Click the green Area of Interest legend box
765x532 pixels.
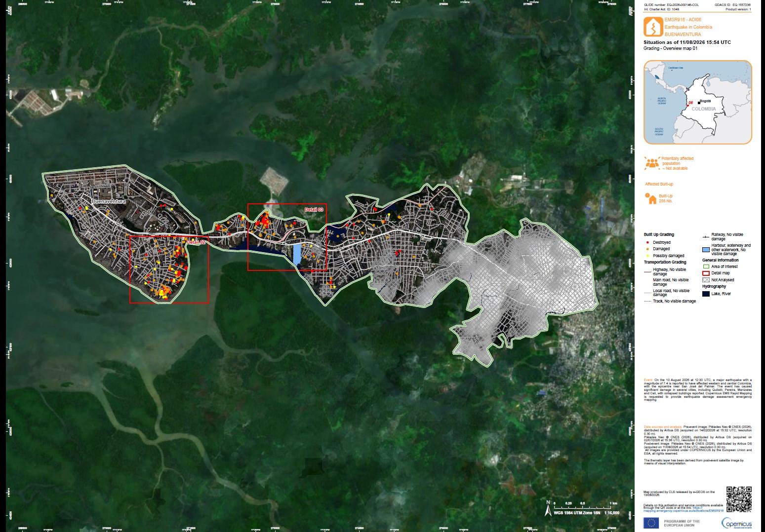[705, 266]
